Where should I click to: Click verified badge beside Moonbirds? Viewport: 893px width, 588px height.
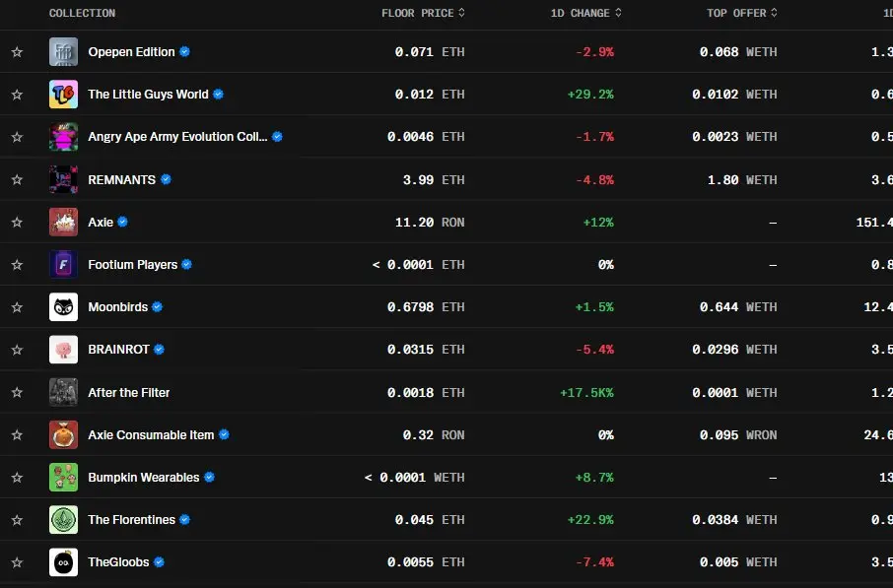pyautogui.click(x=157, y=307)
